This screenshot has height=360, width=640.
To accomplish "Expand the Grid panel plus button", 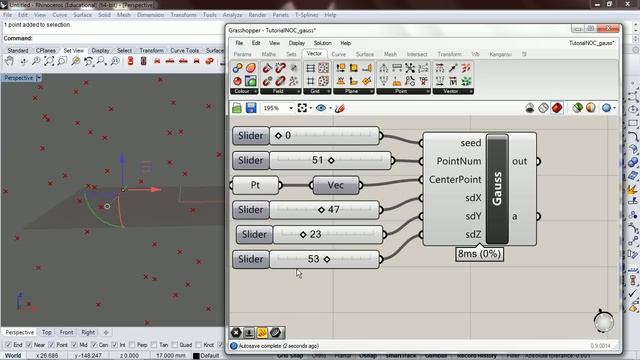I will [x=329, y=91].
